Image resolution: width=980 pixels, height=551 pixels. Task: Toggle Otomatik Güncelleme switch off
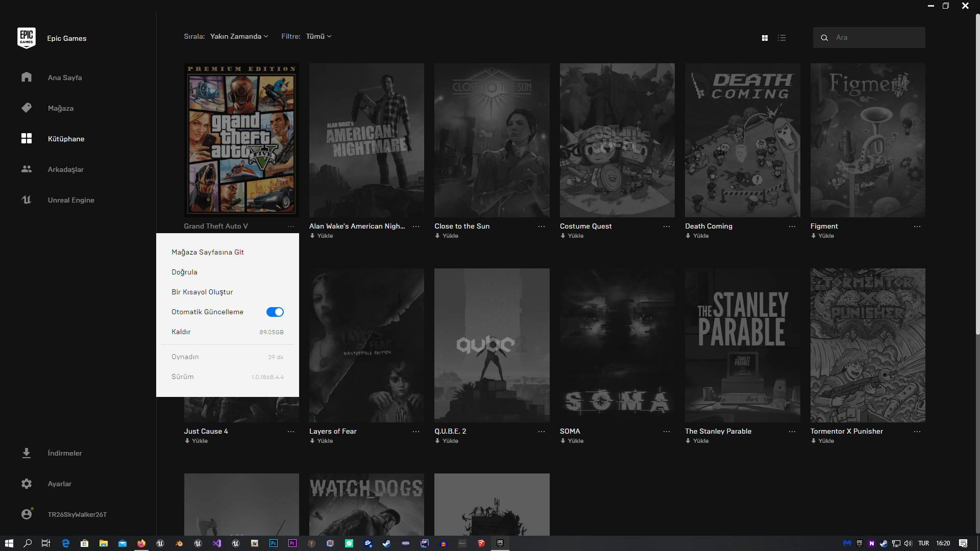point(275,312)
